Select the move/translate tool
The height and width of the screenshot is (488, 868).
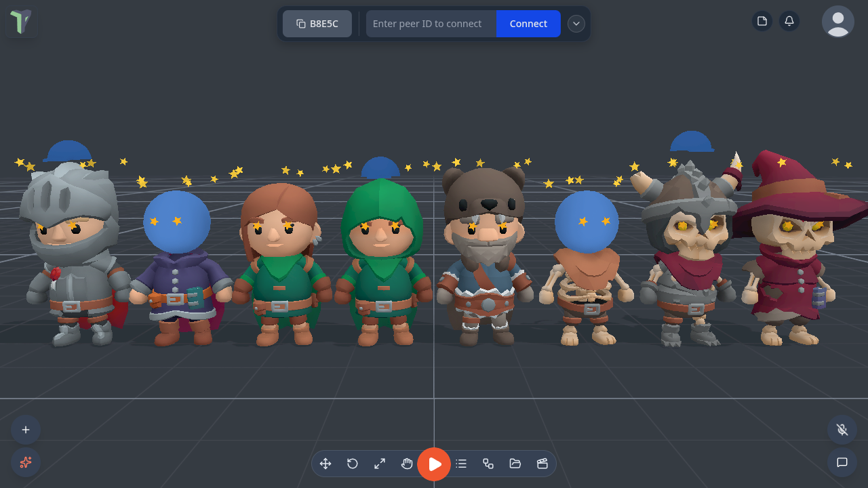[325, 464]
